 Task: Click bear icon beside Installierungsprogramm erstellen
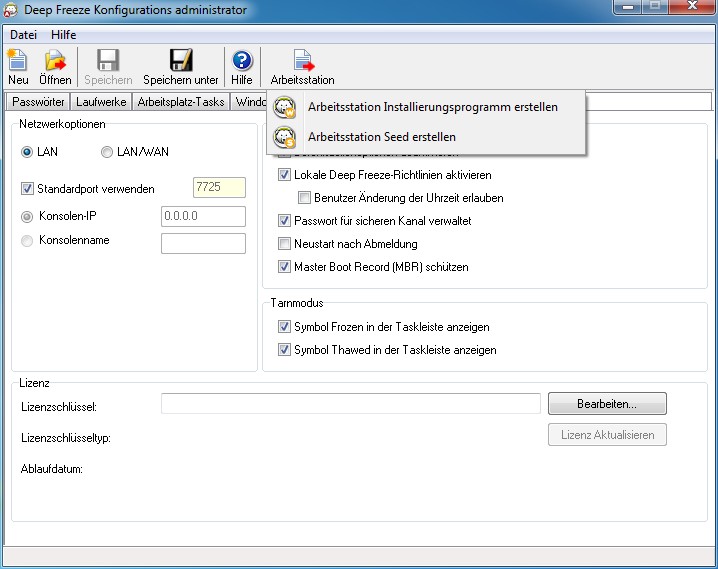click(284, 107)
